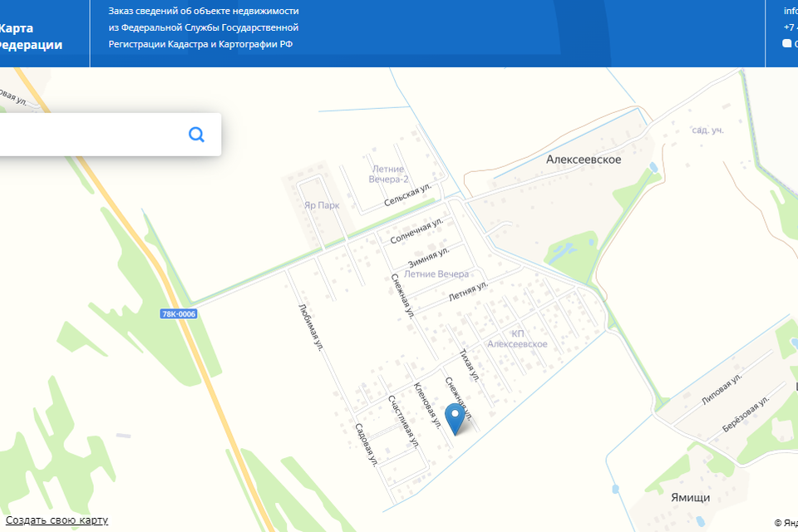
Task: Click the Яр Парк label
Action: (x=322, y=205)
